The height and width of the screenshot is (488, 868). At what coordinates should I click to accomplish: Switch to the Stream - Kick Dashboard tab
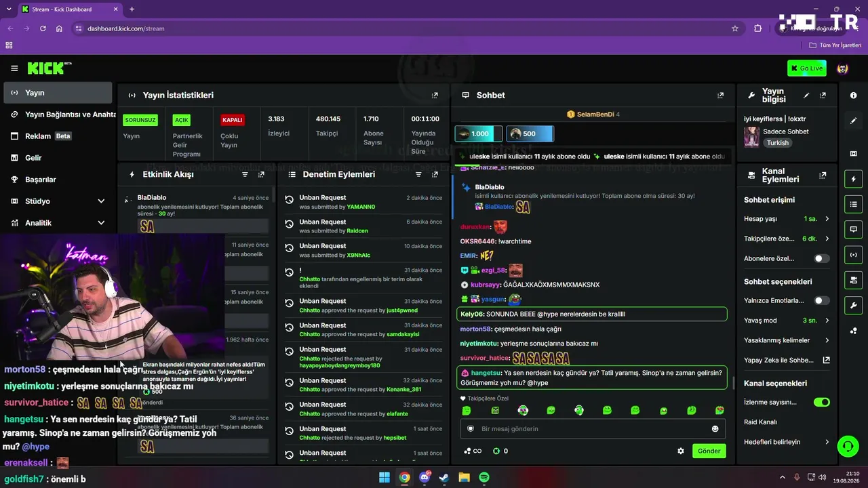[69, 9]
